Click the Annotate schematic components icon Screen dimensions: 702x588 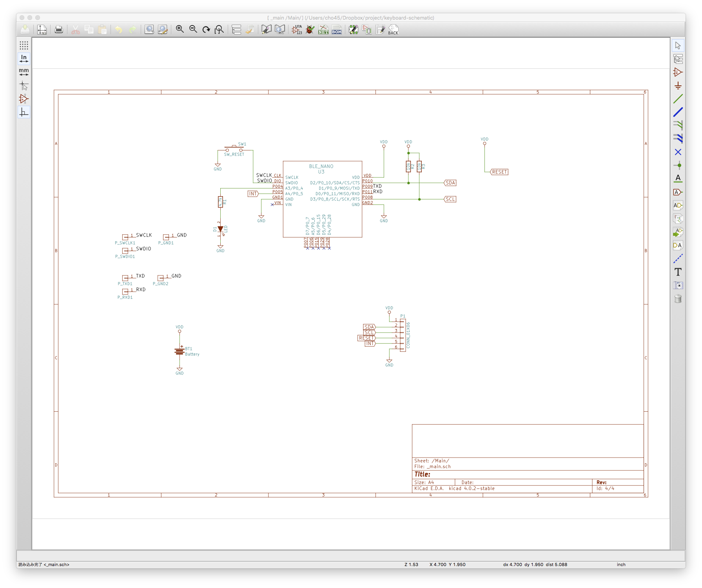[x=297, y=30]
